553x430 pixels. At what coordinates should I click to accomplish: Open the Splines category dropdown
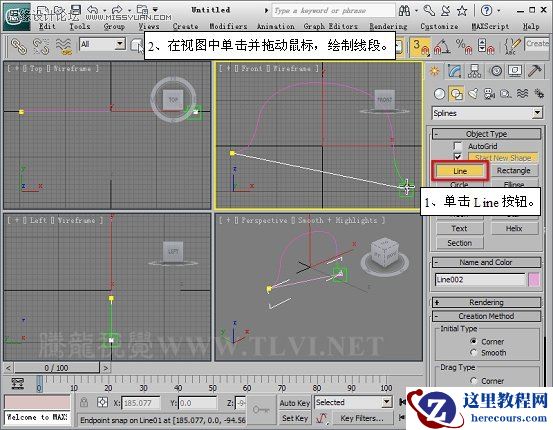(537, 113)
